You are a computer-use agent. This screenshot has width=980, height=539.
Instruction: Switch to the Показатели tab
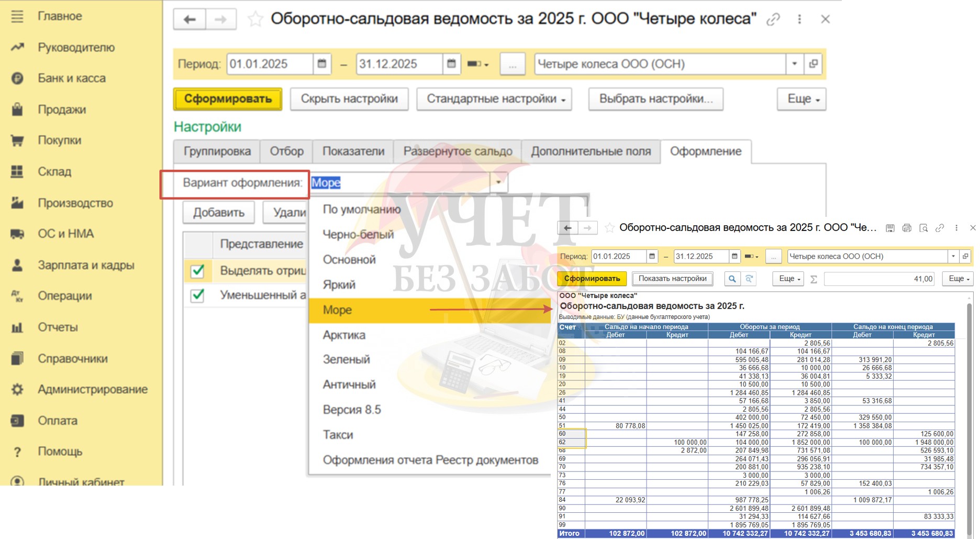tap(353, 151)
